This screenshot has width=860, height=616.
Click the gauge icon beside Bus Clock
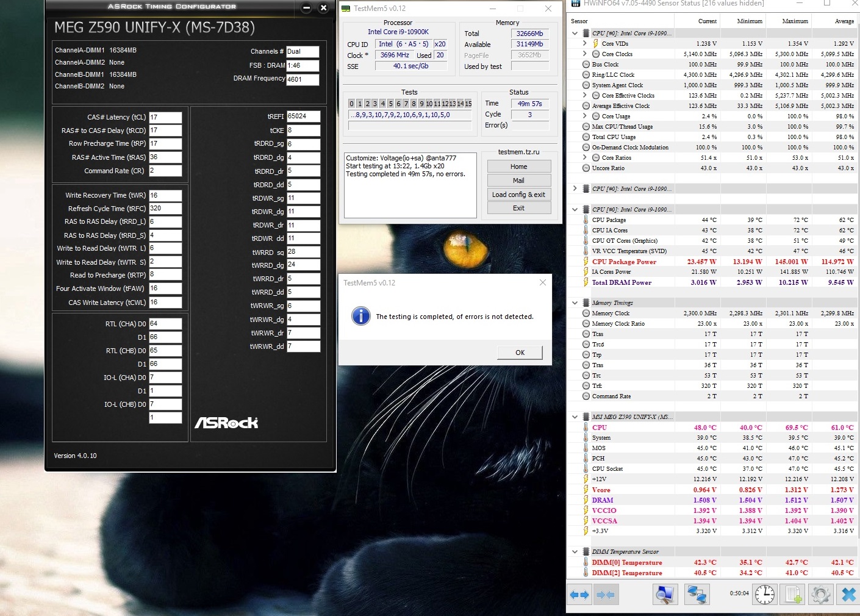click(x=586, y=65)
